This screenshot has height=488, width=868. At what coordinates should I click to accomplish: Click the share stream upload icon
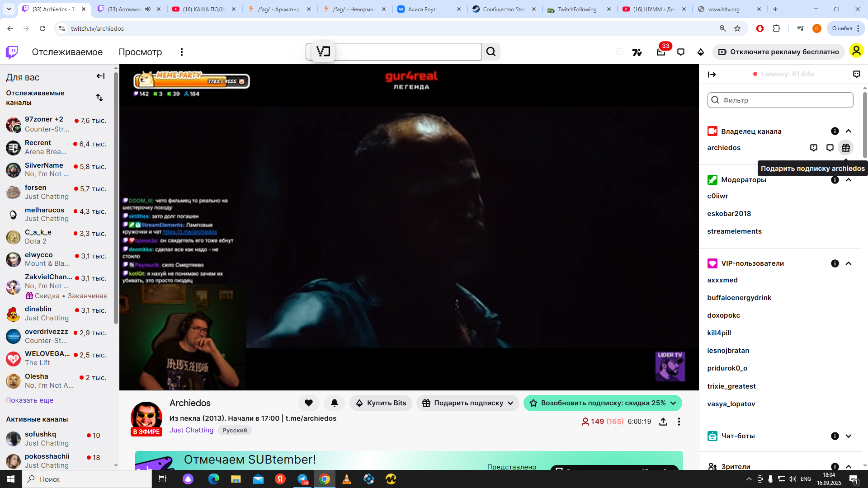tap(663, 422)
